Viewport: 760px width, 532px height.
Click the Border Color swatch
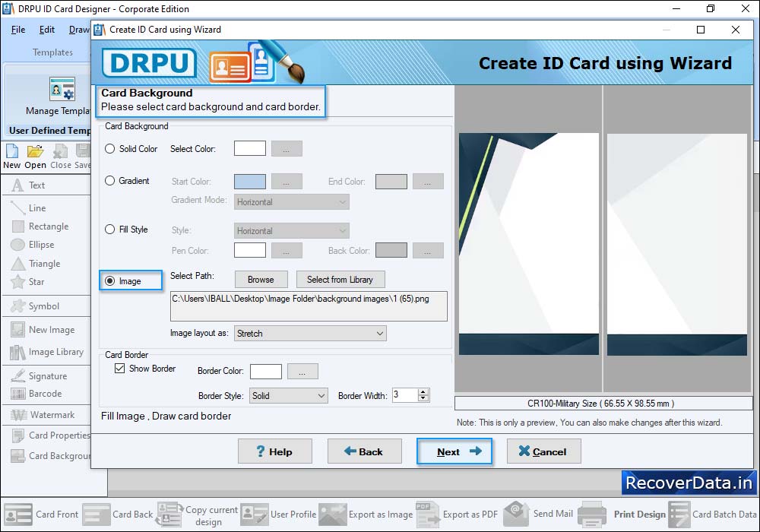(x=266, y=372)
